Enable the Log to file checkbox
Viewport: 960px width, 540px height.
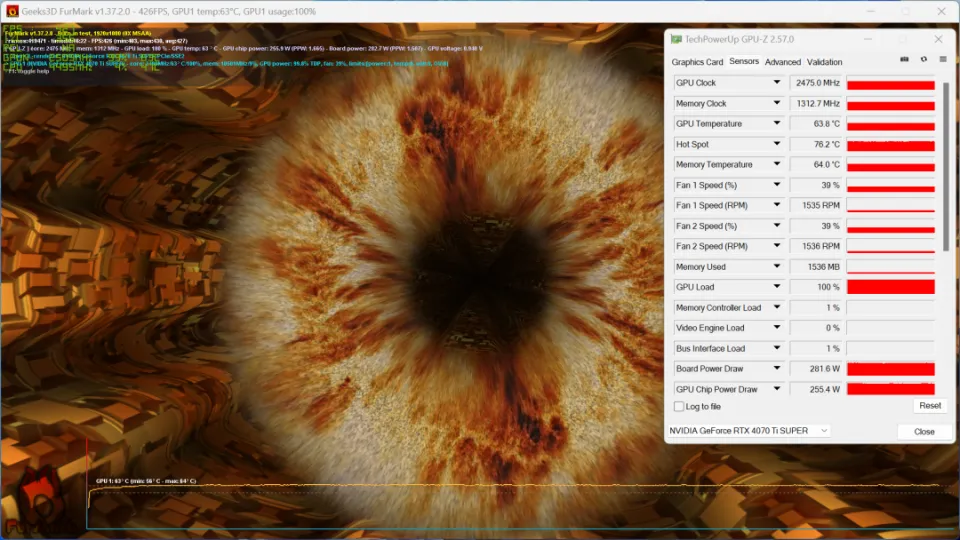[678, 407]
